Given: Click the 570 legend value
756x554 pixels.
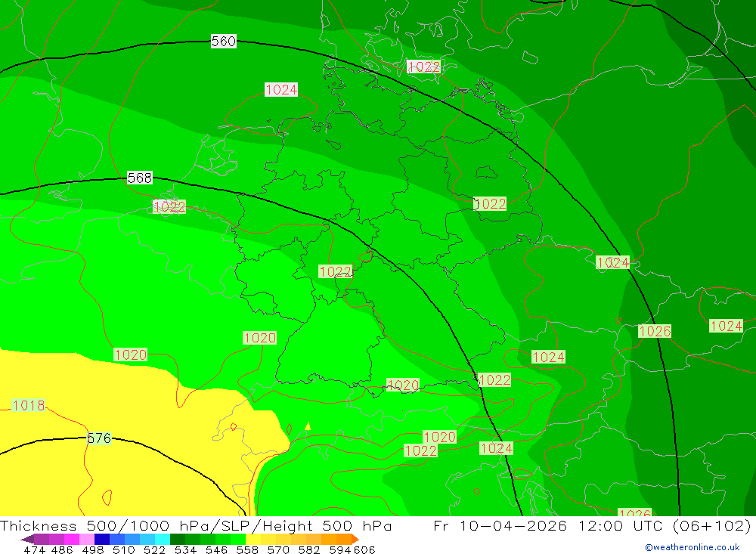Looking at the screenshot, I should [x=277, y=549].
